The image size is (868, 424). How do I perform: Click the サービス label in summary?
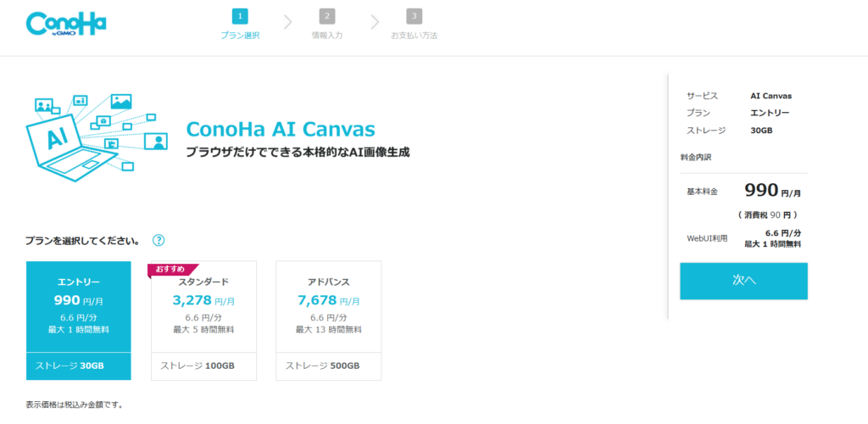click(703, 95)
